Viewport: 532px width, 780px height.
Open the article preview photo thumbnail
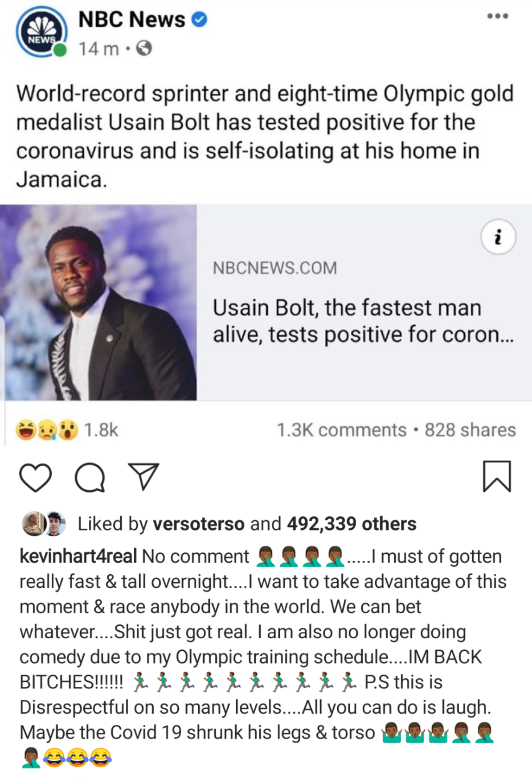click(x=98, y=302)
